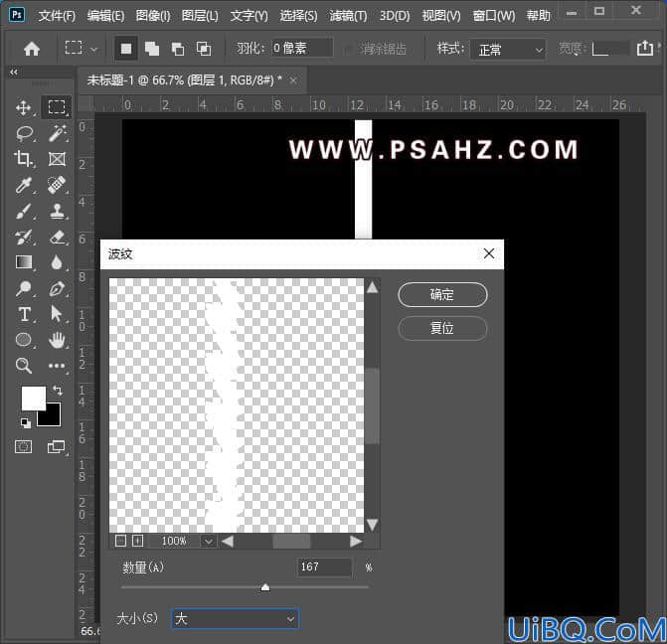The height and width of the screenshot is (644, 667).
Task: Select the Path Selection tool
Action: [x=56, y=314]
